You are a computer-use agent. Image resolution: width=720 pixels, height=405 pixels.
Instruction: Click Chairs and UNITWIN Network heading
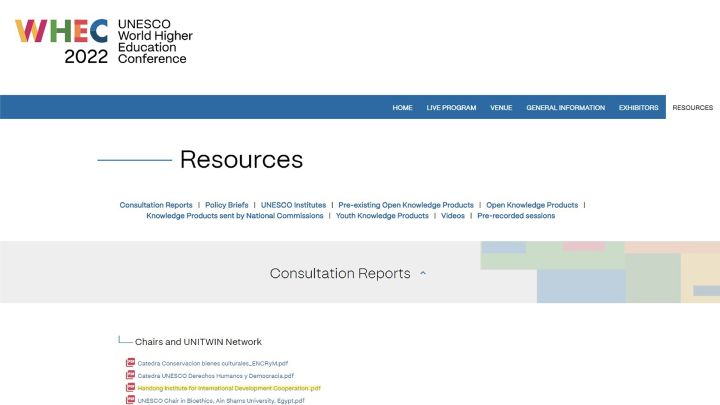coord(198,342)
